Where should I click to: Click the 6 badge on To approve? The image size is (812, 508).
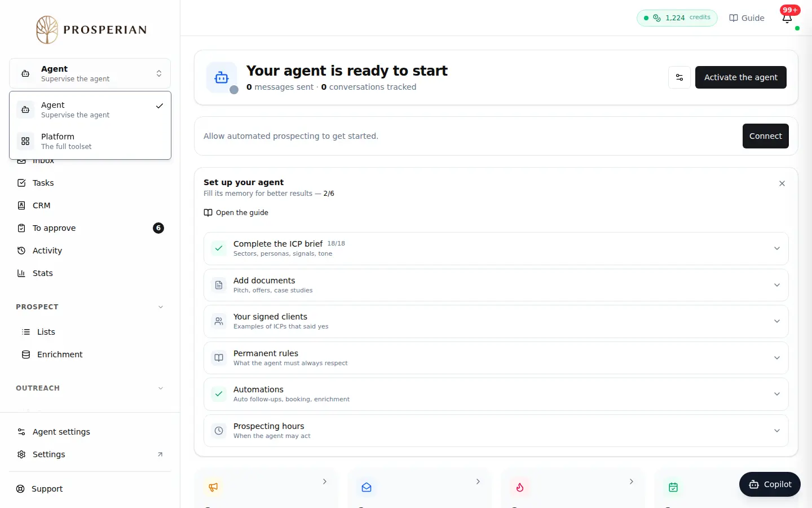pyautogui.click(x=158, y=228)
